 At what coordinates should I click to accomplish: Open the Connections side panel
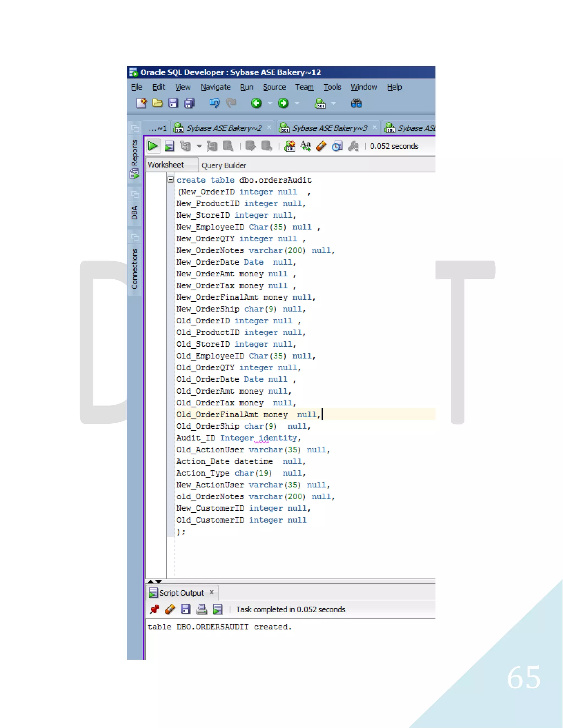[134, 268]
